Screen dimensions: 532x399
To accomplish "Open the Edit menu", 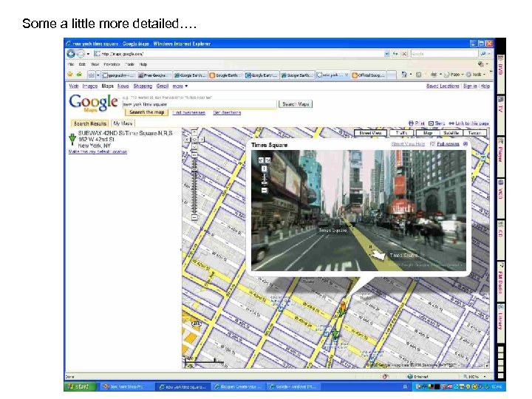I will point(82,64).
